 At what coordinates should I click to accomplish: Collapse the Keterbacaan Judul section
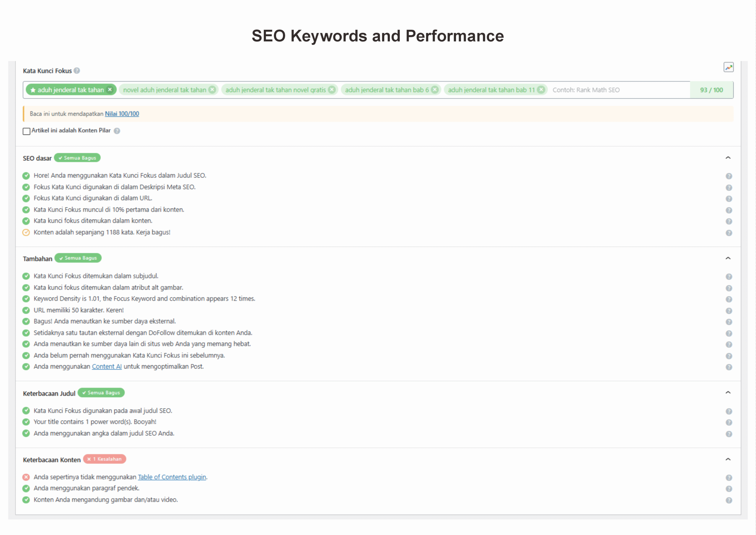click(728, 392)
